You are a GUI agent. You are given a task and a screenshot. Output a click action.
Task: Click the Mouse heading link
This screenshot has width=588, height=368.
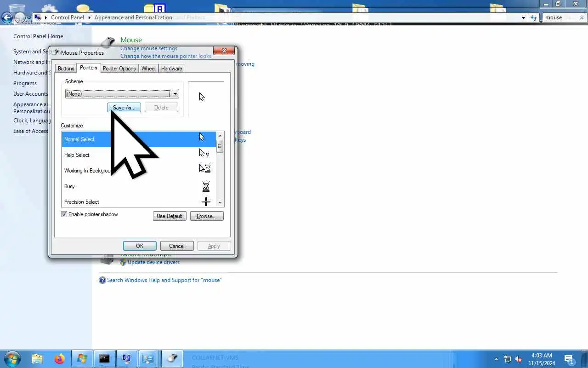click(x=131, y=40)
